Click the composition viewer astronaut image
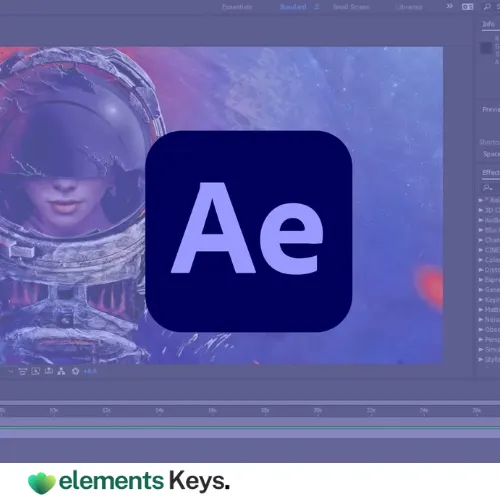 click(221, 205)
